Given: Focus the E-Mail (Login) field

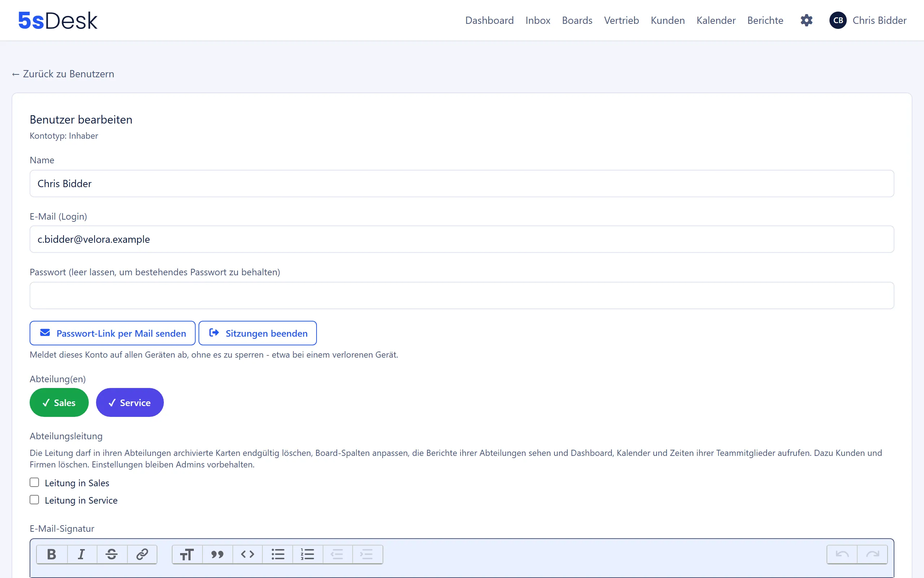Looking at the screenshot, I should (462, 239).
